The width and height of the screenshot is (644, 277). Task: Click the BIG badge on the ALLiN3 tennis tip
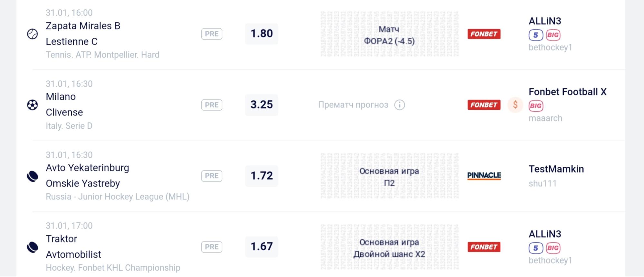(x=553, y=35)
